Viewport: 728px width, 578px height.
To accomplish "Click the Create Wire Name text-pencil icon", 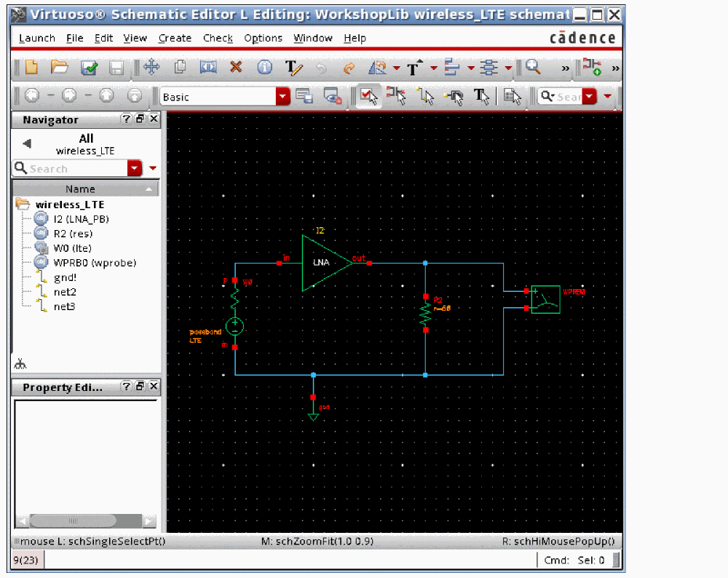I will click(293, 68).
